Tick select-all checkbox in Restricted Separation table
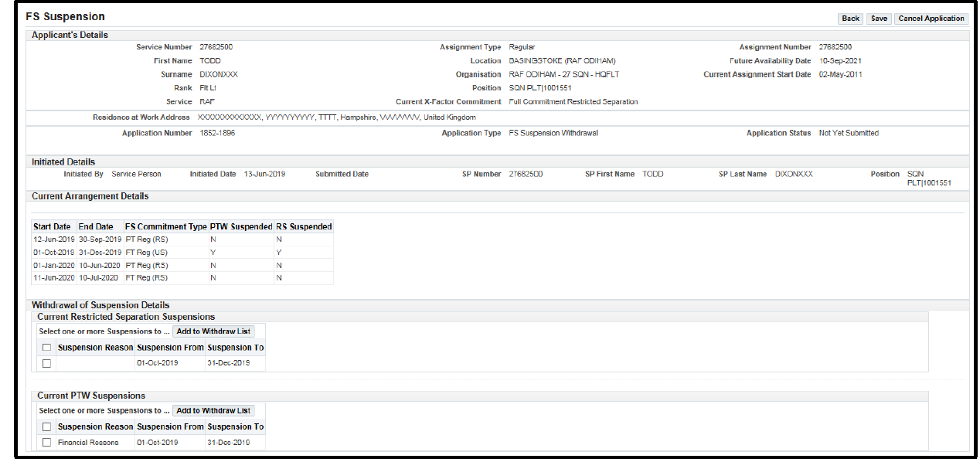Image resolution: width=980 pixels, height=462 pixels. point(47,348)
